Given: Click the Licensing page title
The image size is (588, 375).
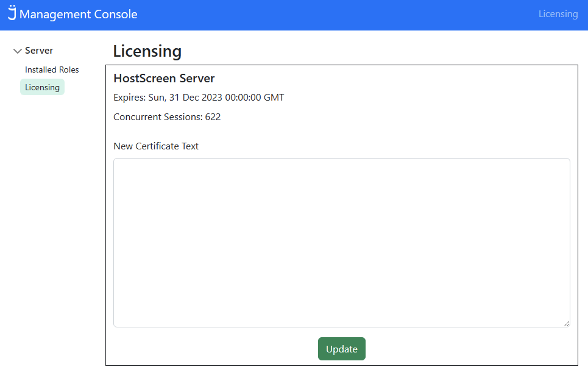Looking at the screenshot, I should 147,51.
